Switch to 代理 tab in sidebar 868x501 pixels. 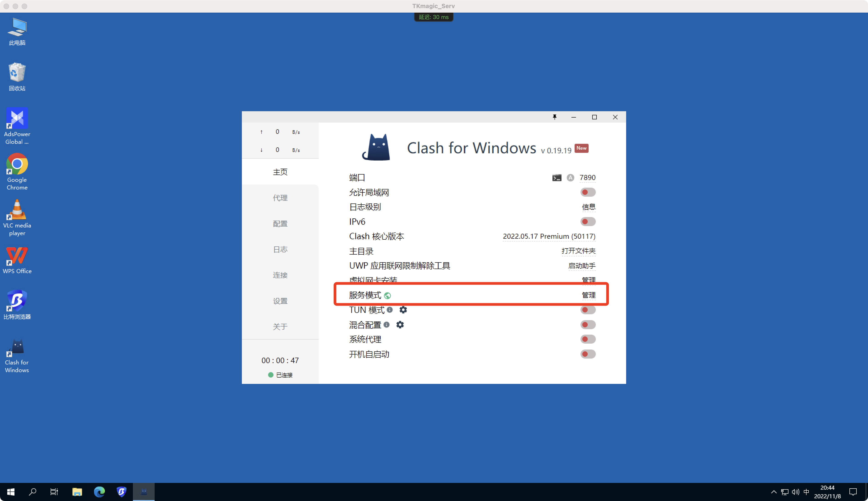pos(280,198)
